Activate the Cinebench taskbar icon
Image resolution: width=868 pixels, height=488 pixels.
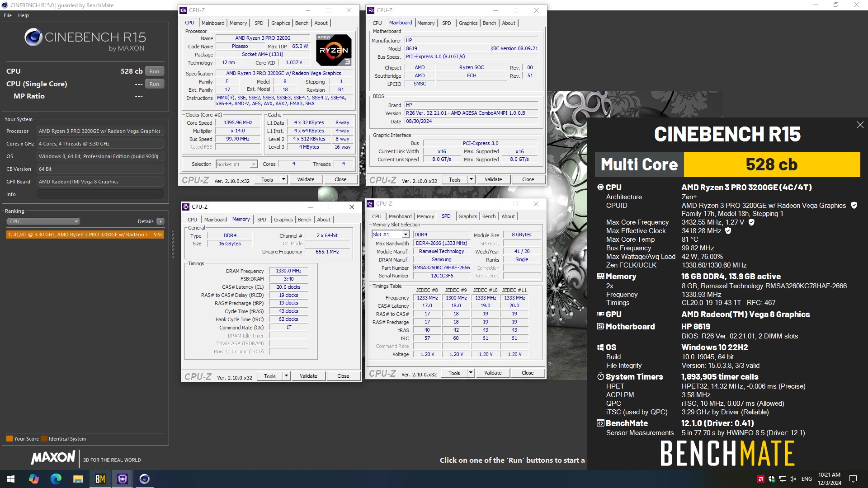pyautogui.click(x=145, y=479)
